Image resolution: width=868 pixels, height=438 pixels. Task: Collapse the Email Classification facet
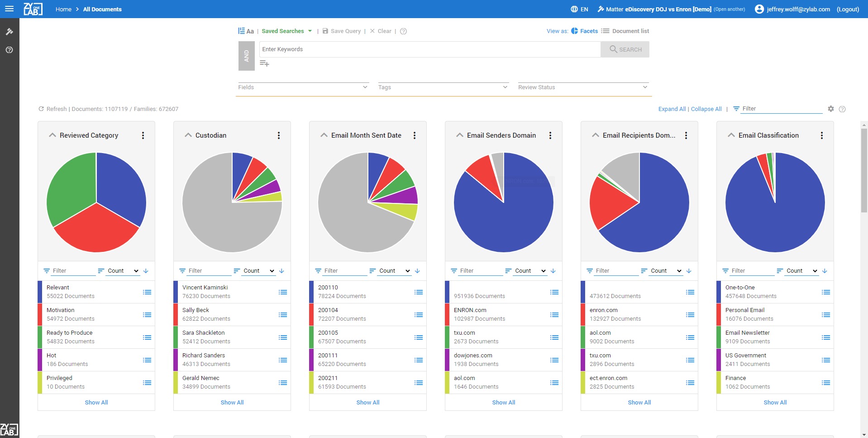tap(731, 135)
